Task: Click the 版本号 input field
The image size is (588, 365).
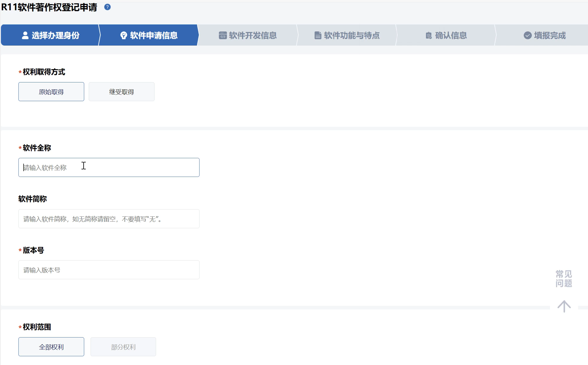Action: (x=109, y=270)
